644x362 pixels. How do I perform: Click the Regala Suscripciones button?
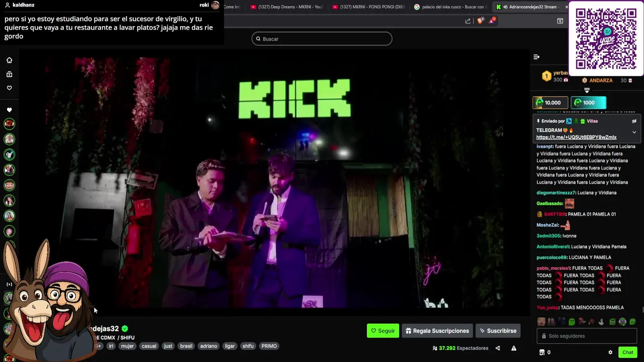click(x=437, y=331)
